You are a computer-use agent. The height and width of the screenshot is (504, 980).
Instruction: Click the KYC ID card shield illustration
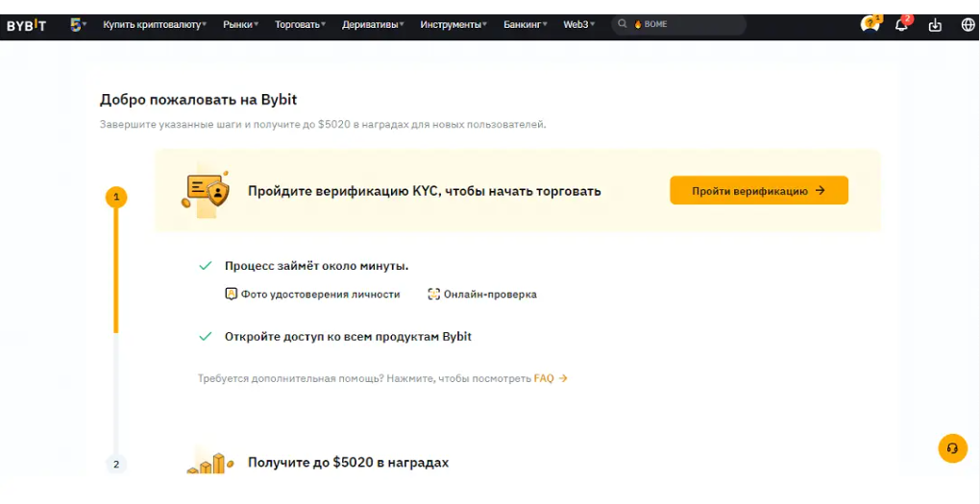pyautogui.click(x=207, y=191)
